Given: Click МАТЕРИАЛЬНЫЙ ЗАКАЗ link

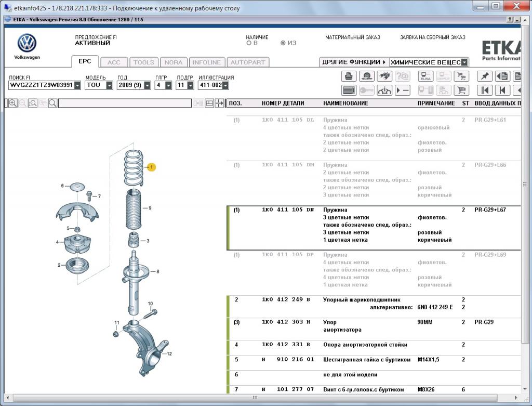Looking at the screenshot, I should [353, 37].
